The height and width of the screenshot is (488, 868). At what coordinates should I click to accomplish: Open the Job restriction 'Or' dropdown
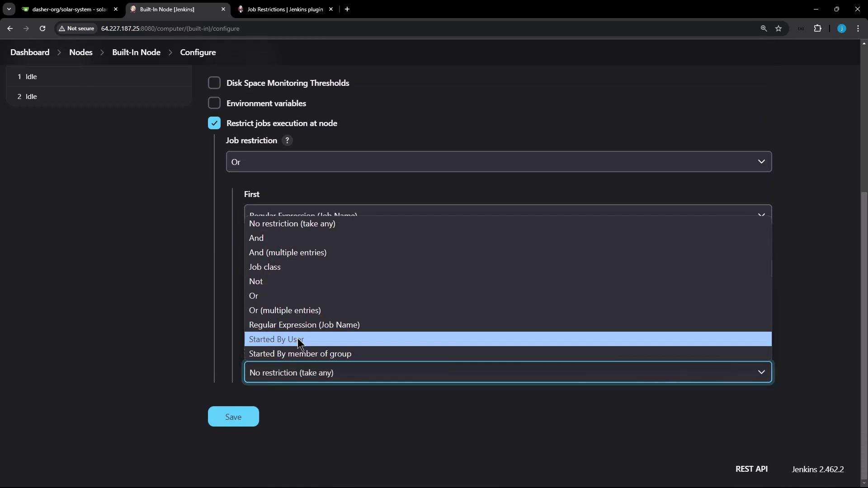pyautogui.click(x=499, y=162)
